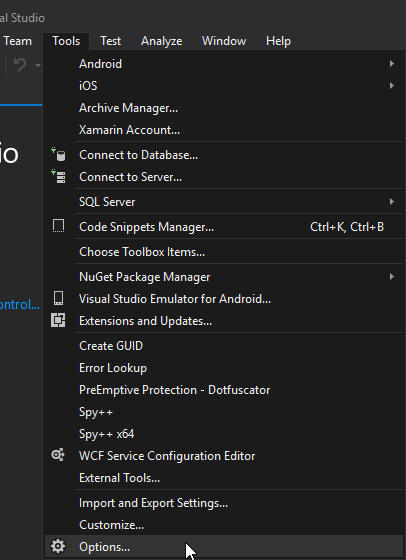This screenshot has height=560, width=406.
Task: Click the Connect to Server icon
Action: (x=58, y=176)
